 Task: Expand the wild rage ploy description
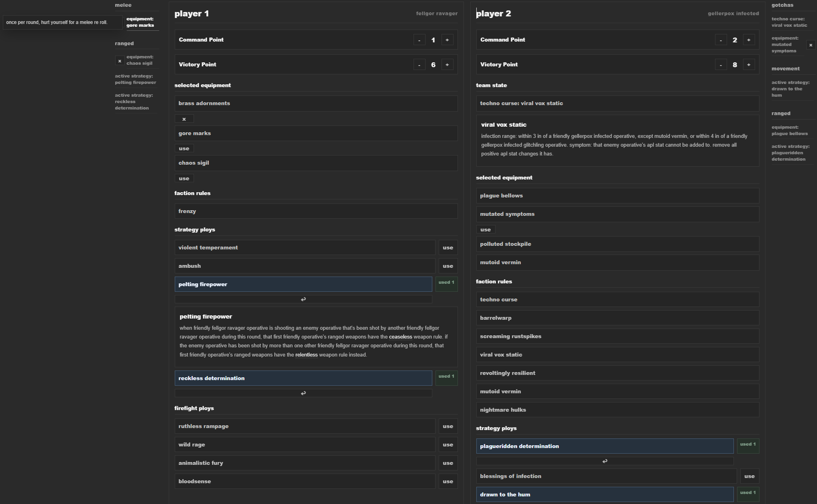click(305, 444)
